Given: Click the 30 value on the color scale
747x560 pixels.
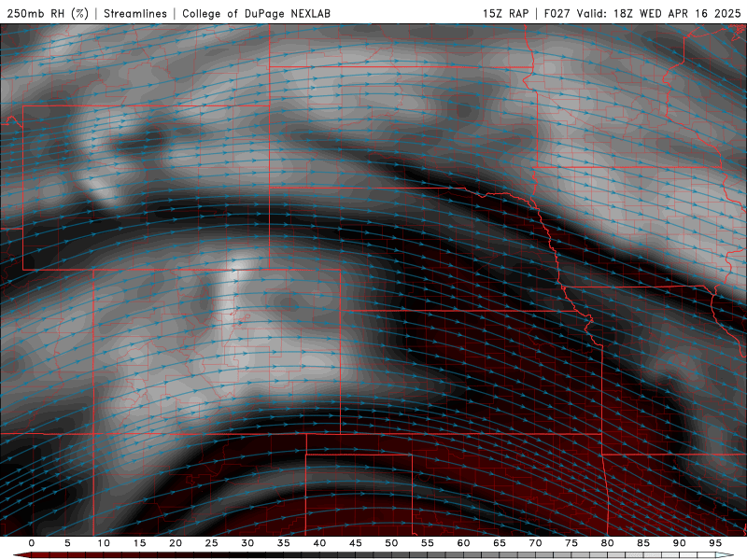Looking at the screenshot, I should [247, 543].
